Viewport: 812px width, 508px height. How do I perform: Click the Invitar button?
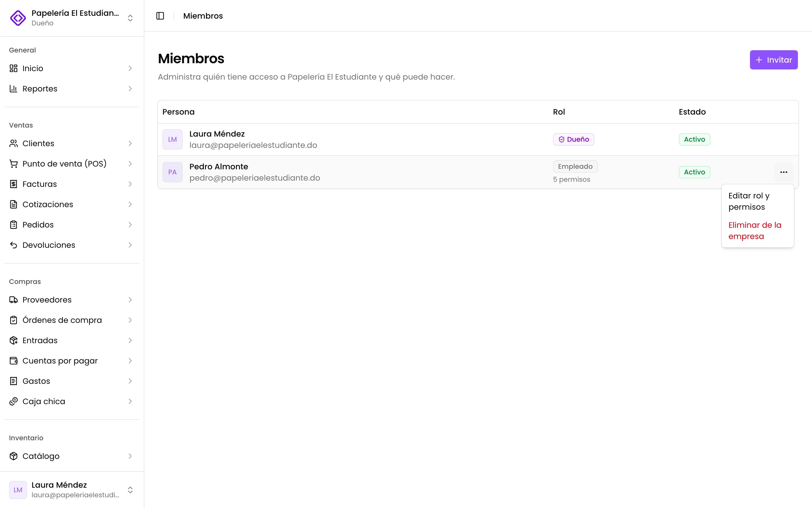tap(773, 60)
